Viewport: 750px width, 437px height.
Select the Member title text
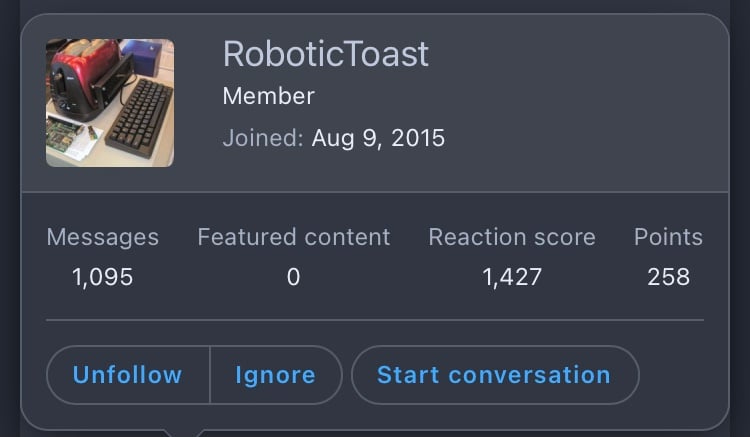point(268,96)
